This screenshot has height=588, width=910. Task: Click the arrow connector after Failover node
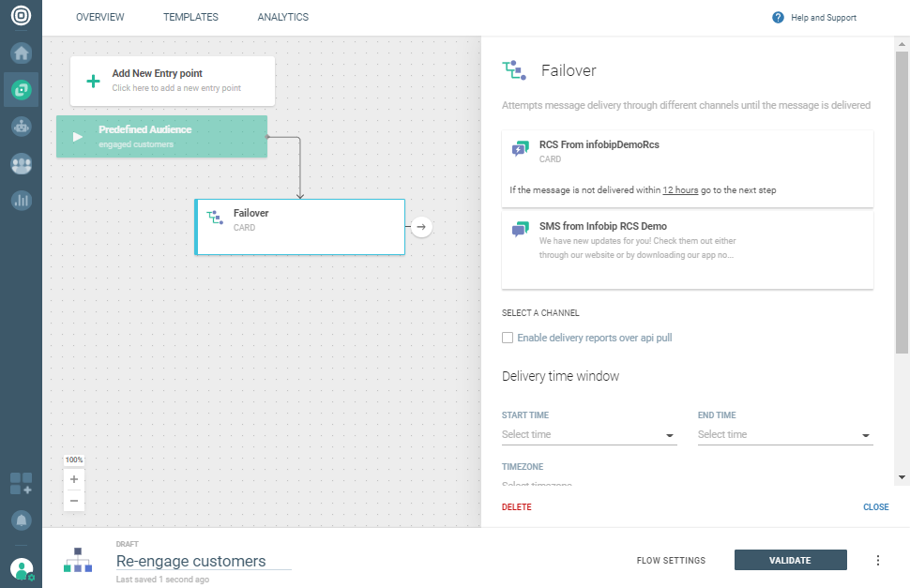421,226
